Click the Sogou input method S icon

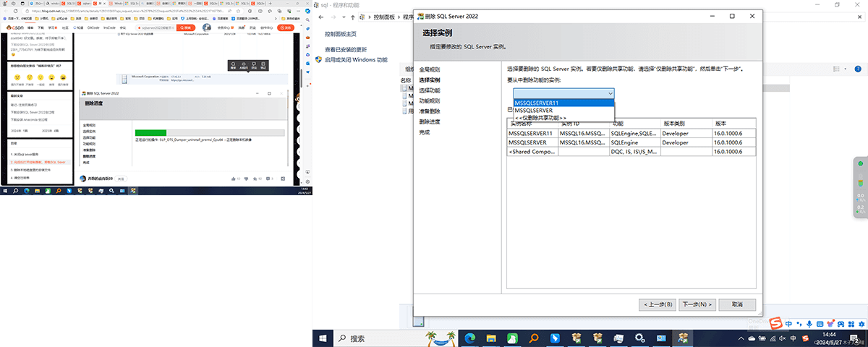coord(775,323)
